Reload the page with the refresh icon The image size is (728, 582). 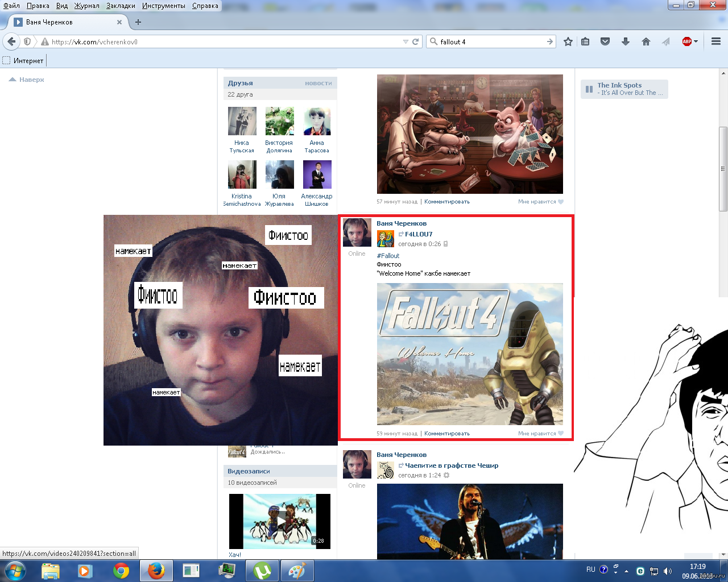(x=416, y=41)
